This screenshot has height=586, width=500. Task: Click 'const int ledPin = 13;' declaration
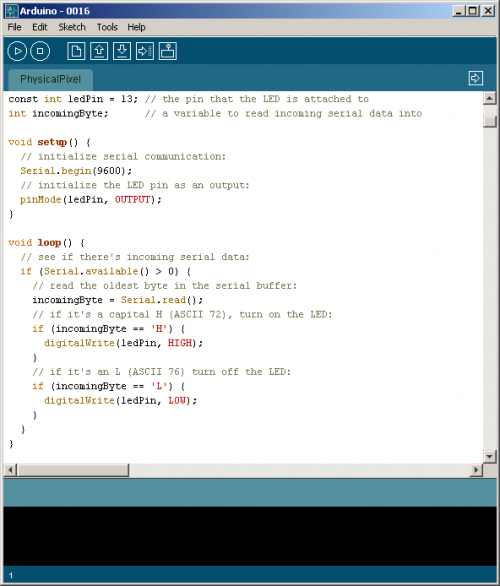coord(73,99)
